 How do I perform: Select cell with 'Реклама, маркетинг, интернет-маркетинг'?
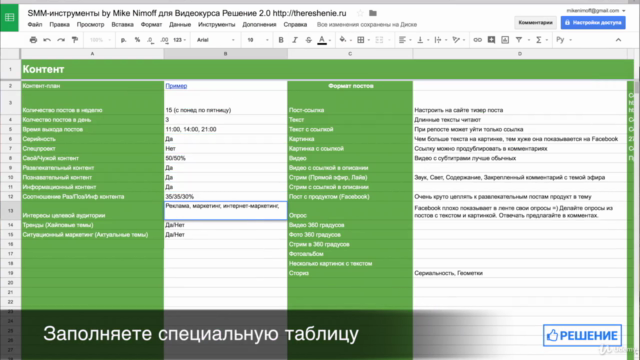[226, 211]
